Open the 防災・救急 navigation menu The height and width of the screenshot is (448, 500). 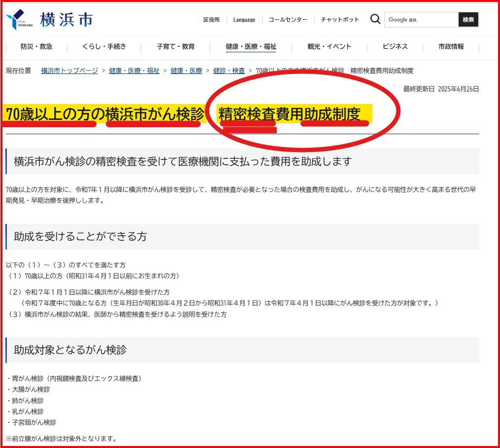pyautogui.click(x=36, y=47)
